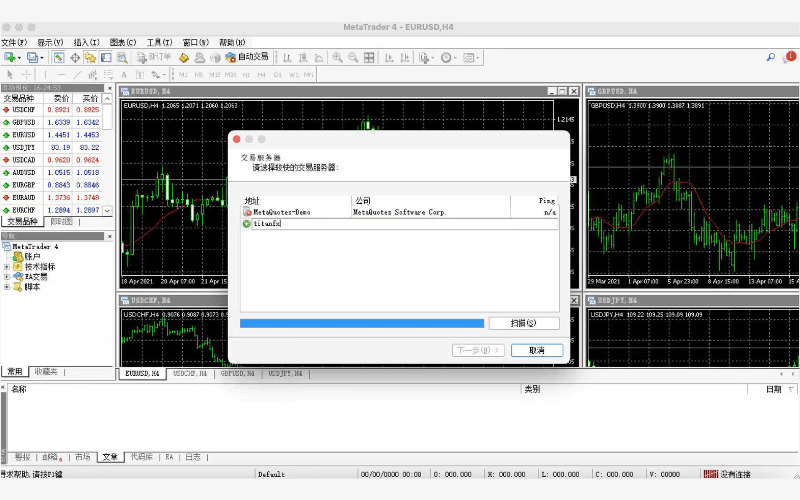Switch to the 收藏夹 navigator tab
This screenshot has height=500, width=800.
[x=46, y=372]
